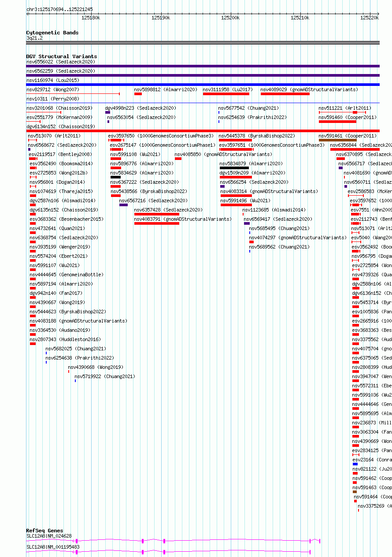Screen dimensions: 392x557
Task: Open esv2119517 (Bentley2008) variant
Action: [x=60, y=154]
